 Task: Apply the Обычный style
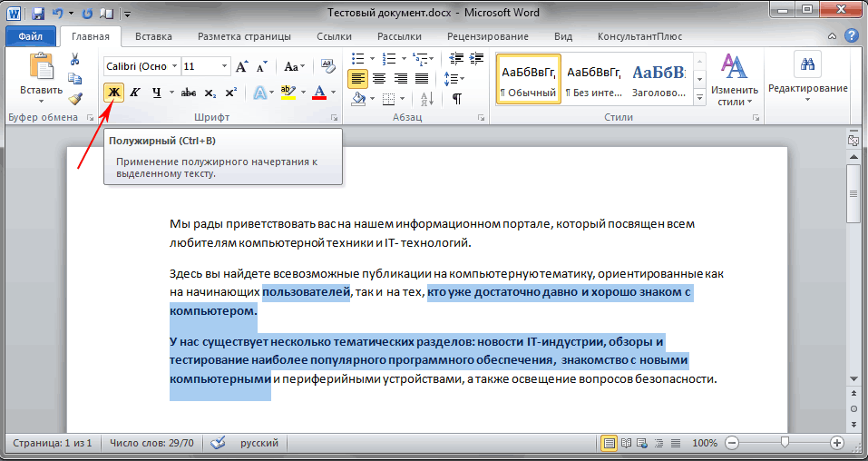click(x=528, y=79)
